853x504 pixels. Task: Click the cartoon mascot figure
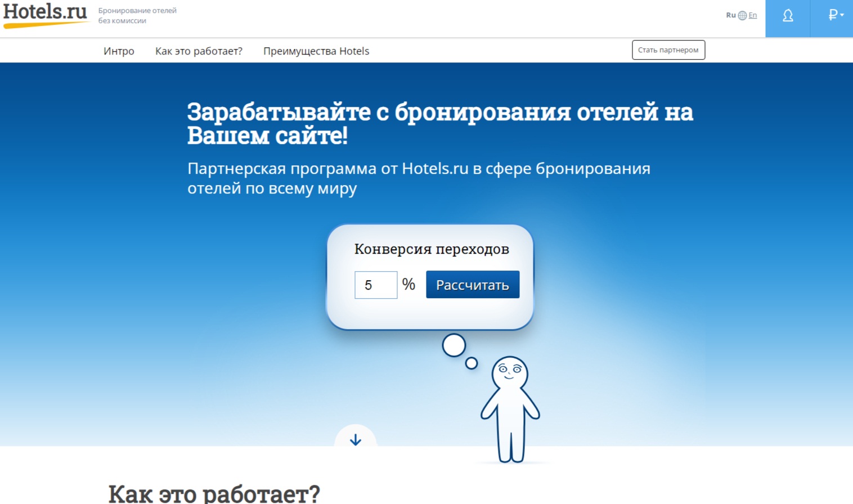click(x=510, y=409)
